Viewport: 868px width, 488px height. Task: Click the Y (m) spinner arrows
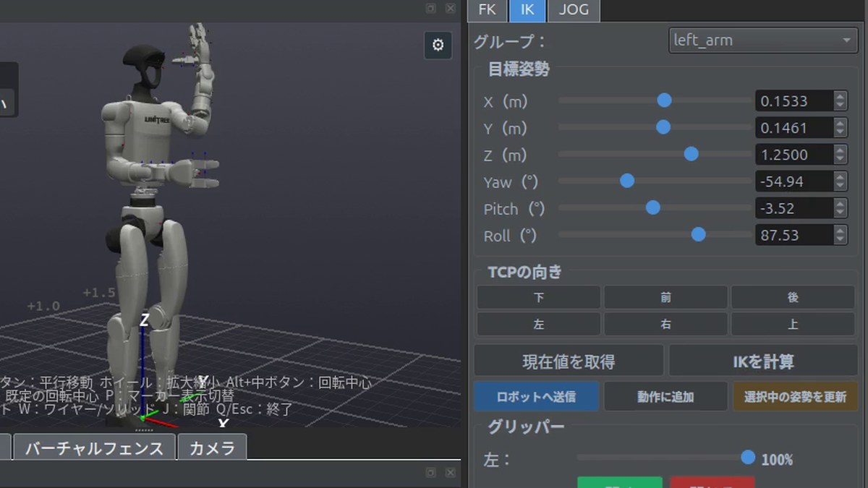840,128
